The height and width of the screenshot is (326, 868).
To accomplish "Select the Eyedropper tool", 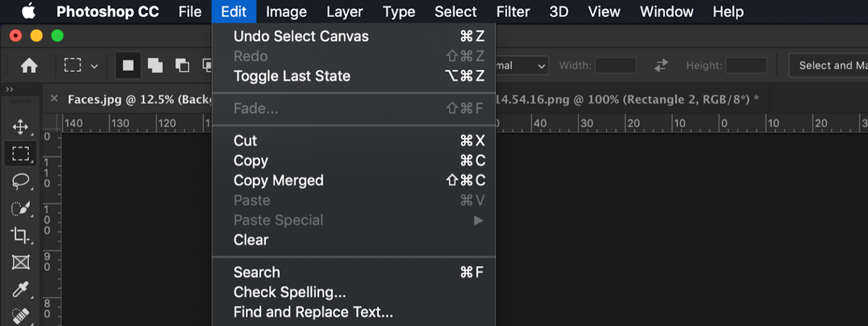I will (x=21, y=289).
